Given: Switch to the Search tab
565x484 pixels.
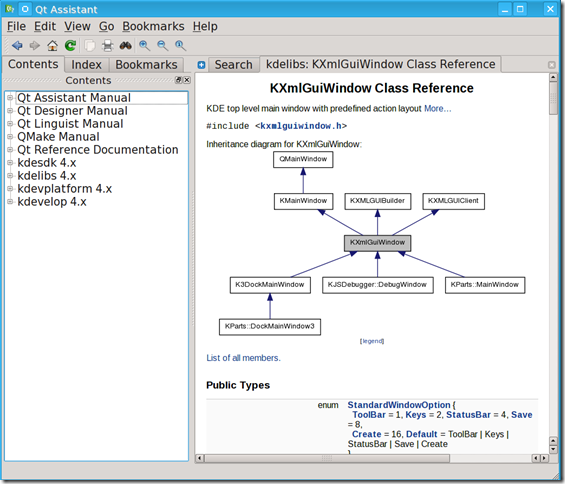Looking at the screenshot, I should pyautogui.click(x=233, y=65).
